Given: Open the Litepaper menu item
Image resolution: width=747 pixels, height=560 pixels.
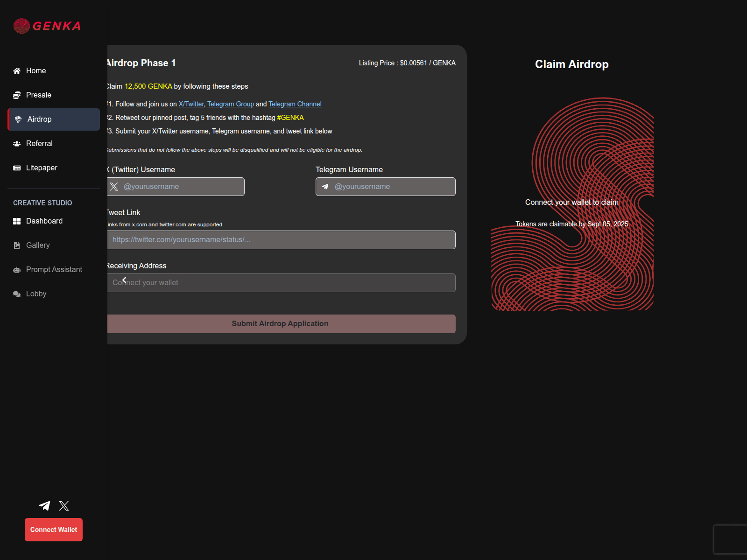Looking at the screenshot, I should [x=54, y=168].
